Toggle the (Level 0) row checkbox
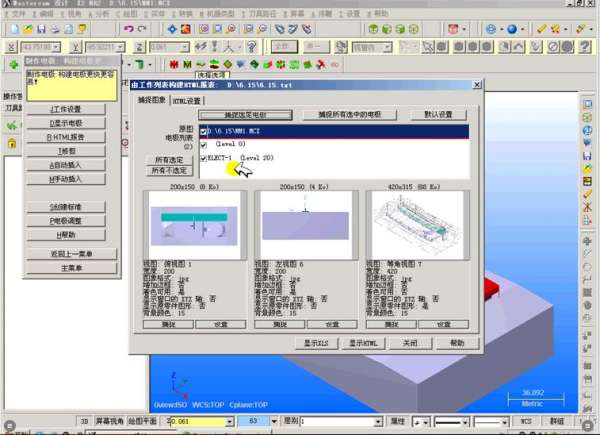The width and height of the screenshot is (600, 435). pos(204,145)
